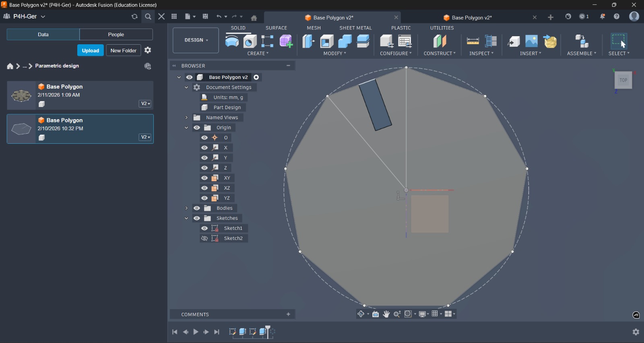Open the Help menu icon

617,17
